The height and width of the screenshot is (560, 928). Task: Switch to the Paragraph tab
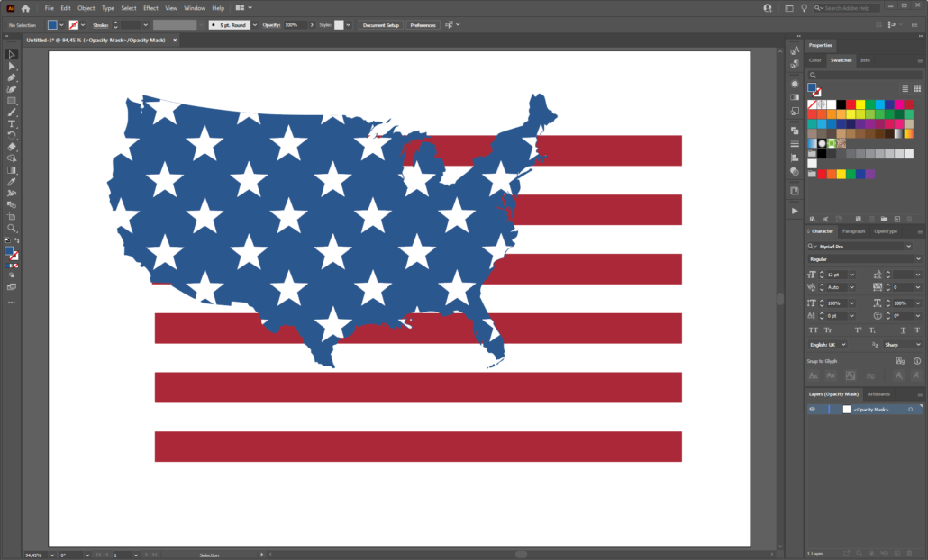click(853, 231)
